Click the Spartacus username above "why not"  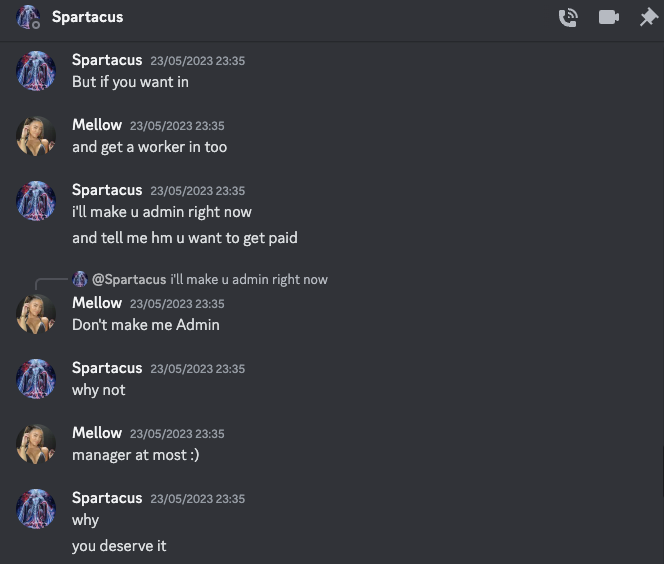click(107, 368)
